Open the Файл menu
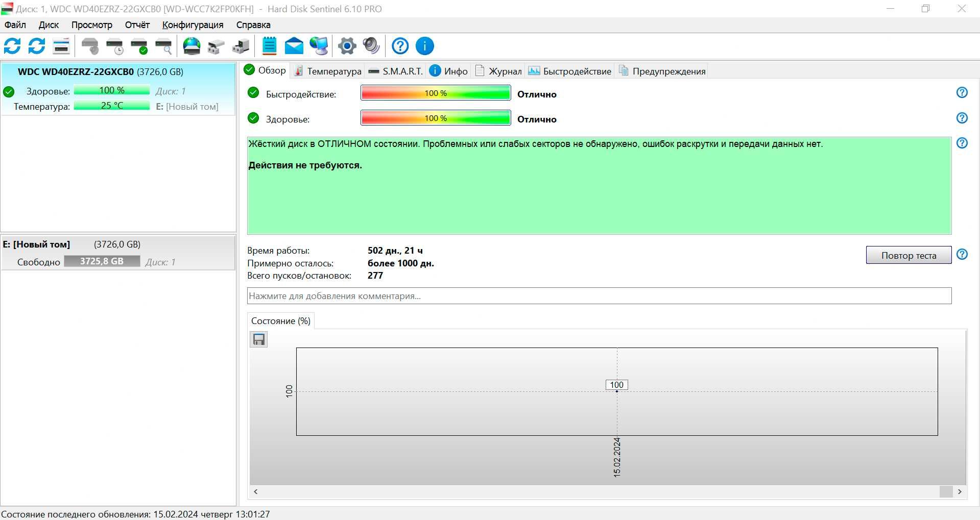980x520 pixels. tap(15, 25)
